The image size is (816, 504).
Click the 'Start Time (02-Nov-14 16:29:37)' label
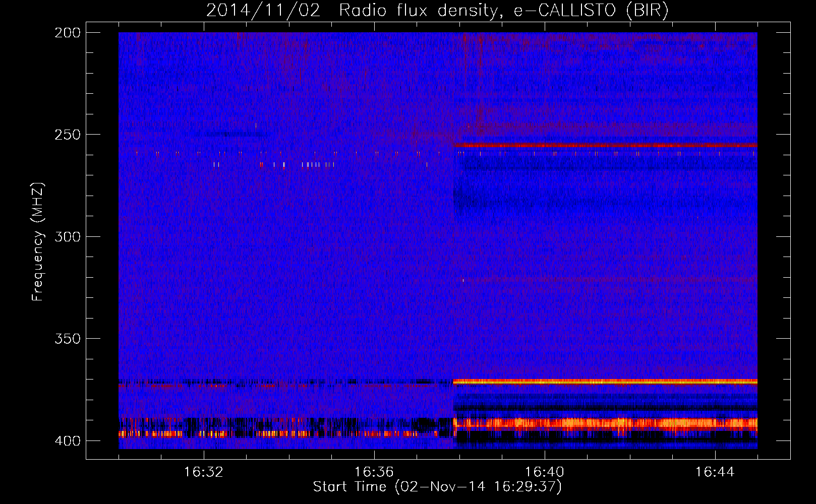pyautogui.click(x=437, y=487)
